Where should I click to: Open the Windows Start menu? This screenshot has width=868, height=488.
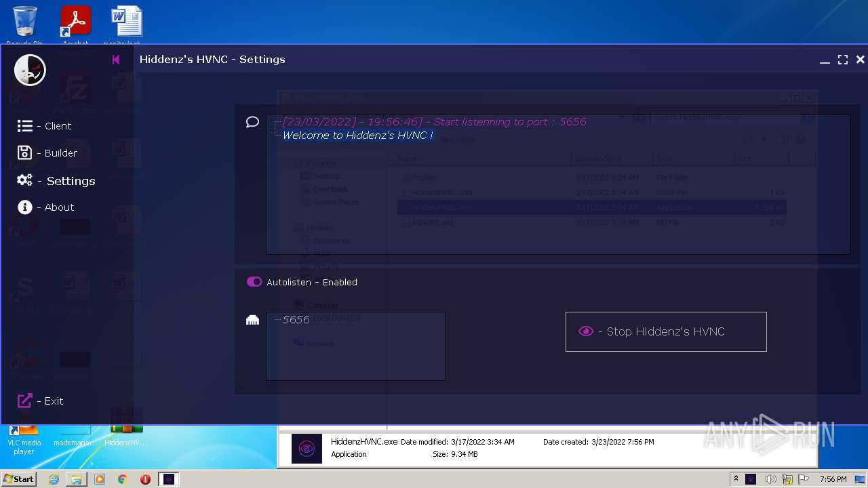(19, 479)
